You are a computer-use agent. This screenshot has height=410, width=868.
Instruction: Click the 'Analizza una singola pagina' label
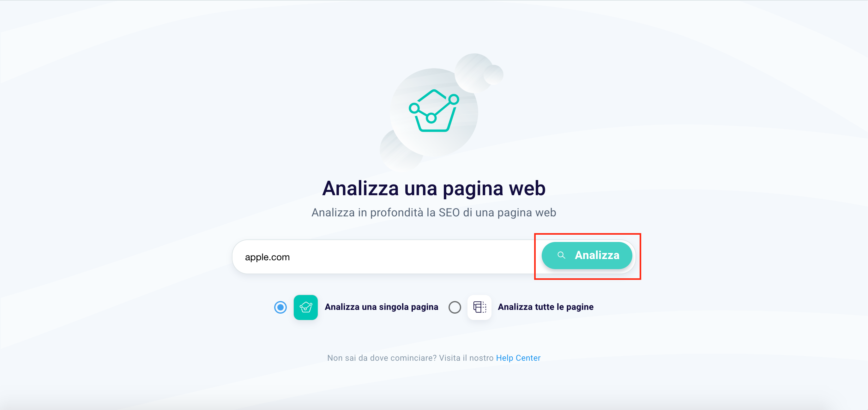[x=382, y=307]
